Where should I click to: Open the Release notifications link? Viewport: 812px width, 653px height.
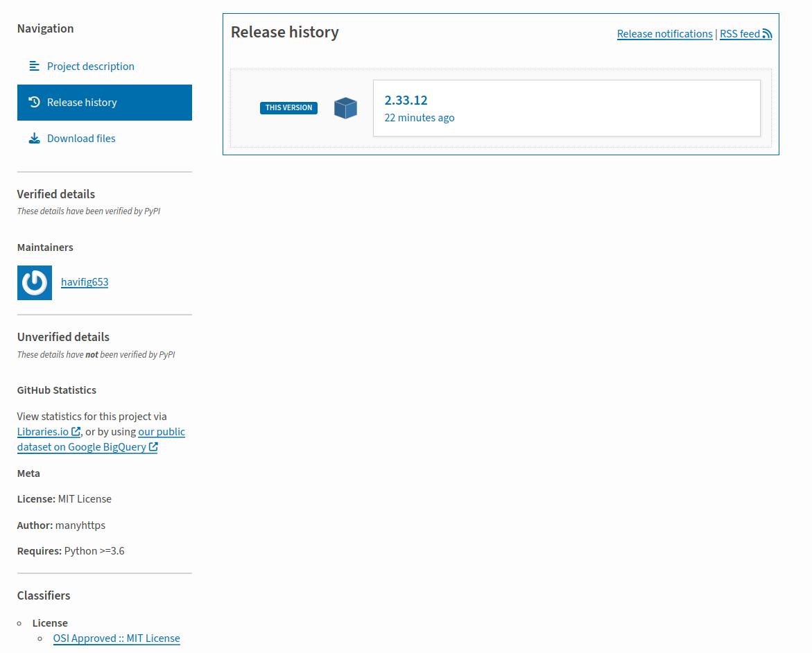point(664,34)
